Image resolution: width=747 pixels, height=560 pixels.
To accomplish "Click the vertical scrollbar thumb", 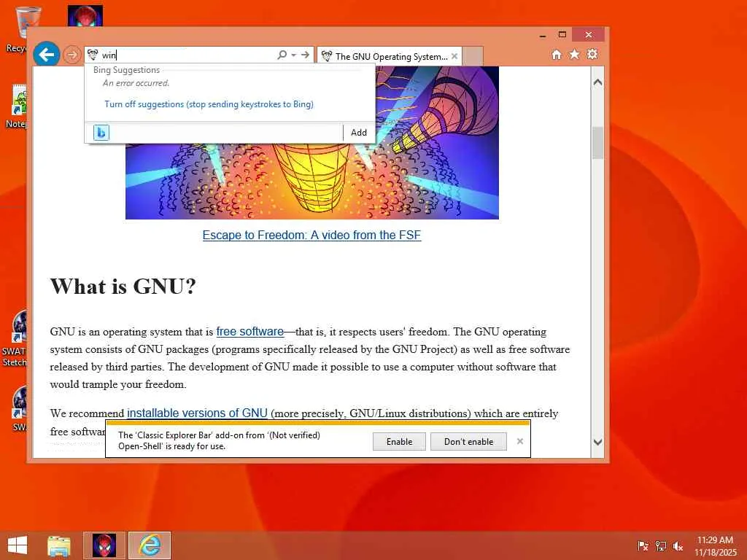I will coord(598,143).
